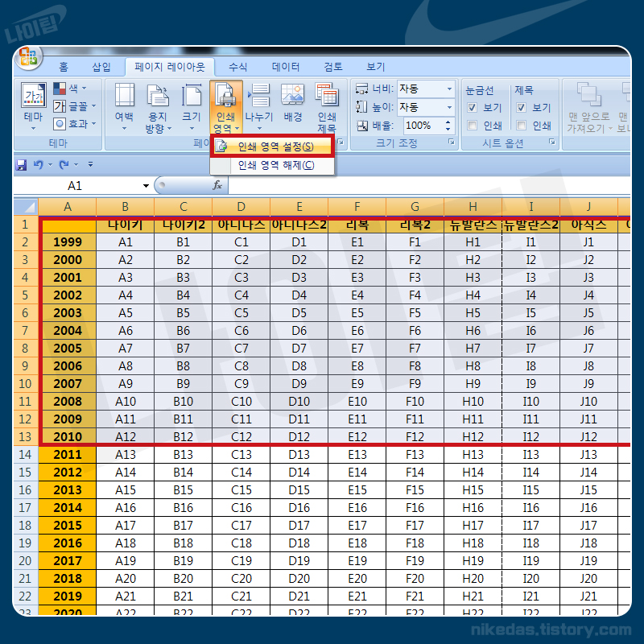The width and height of the screenshot is (644, 644).
Task: Open the 여백 margins menu
Action: (x=125, y=106)
